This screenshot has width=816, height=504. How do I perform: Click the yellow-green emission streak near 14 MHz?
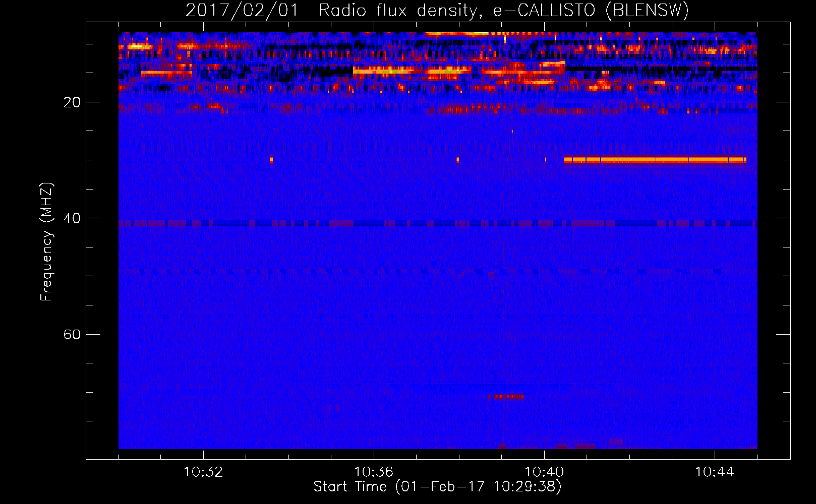click(412, 71)
